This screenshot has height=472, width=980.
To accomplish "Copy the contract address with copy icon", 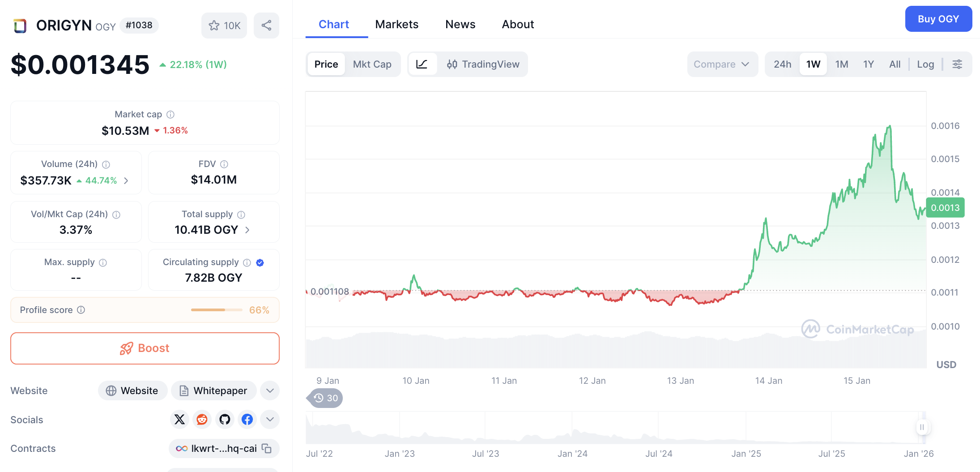I will tap(267, 448).
